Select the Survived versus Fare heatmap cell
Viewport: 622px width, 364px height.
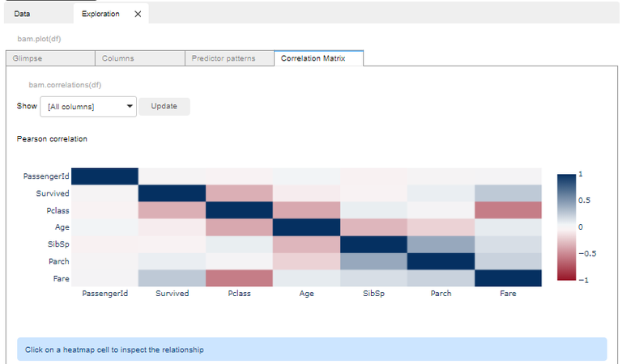point(508,193)
